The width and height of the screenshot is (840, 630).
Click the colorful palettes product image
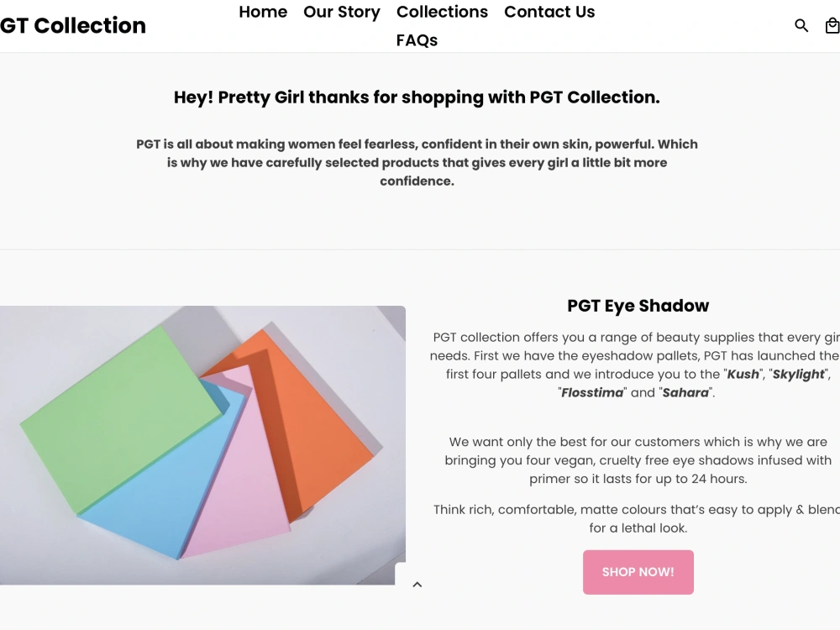click(202, 445)
